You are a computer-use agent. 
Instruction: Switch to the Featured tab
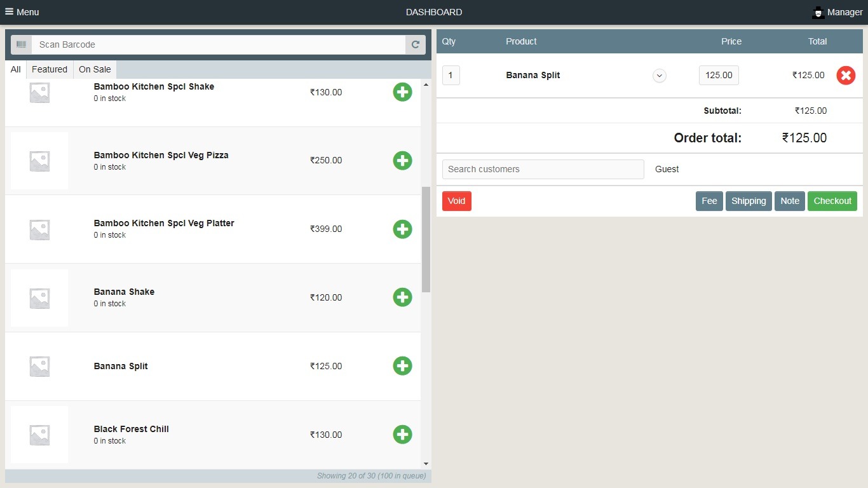point(50,69)
